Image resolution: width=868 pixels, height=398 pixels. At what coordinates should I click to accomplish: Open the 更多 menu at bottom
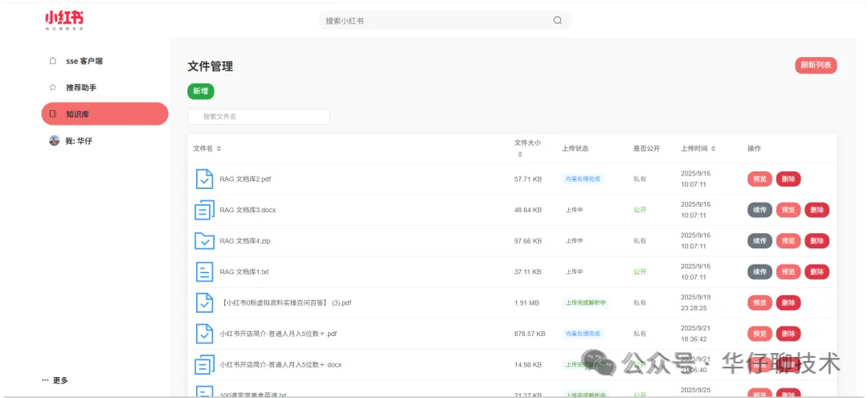point(55,380)
